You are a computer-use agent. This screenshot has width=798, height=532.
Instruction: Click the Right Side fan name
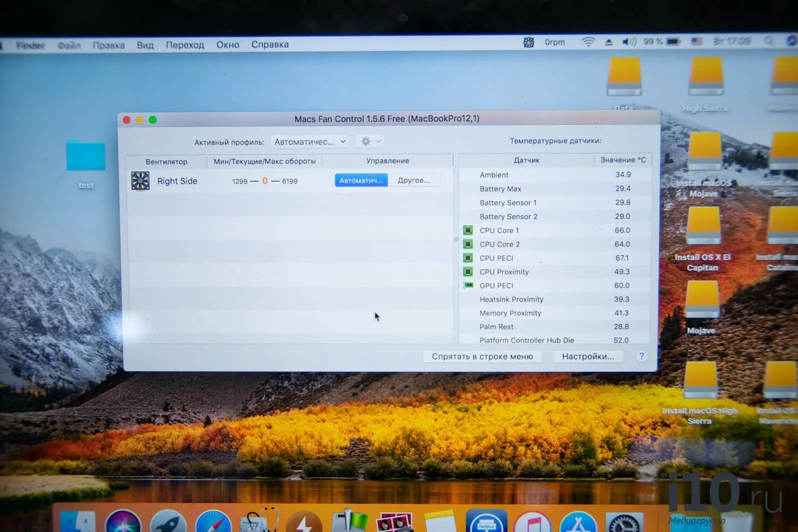click(177, 181)
